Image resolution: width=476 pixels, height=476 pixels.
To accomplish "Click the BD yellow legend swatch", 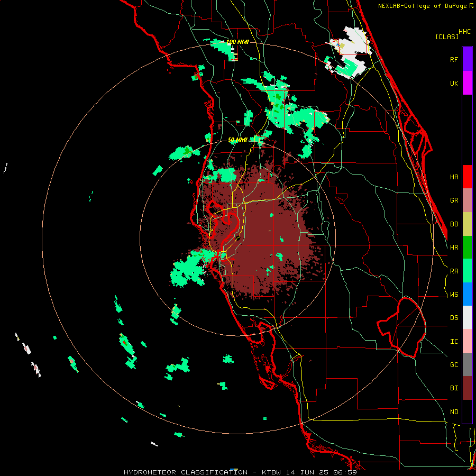I will [467, 224].
